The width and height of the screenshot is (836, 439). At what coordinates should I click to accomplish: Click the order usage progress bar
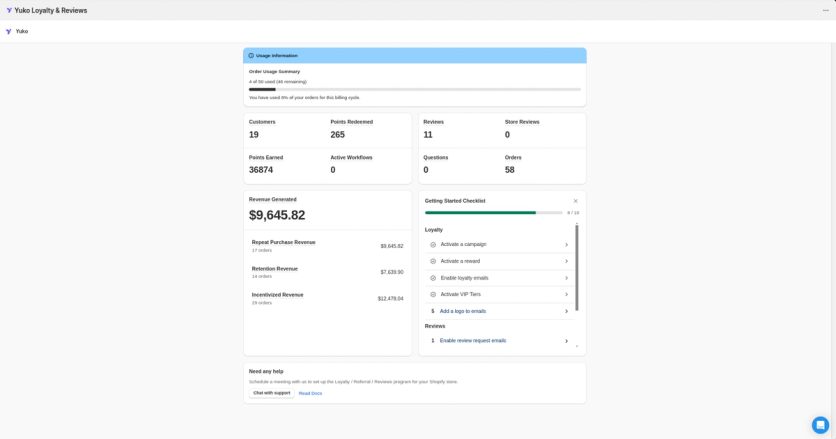point(415,90)
